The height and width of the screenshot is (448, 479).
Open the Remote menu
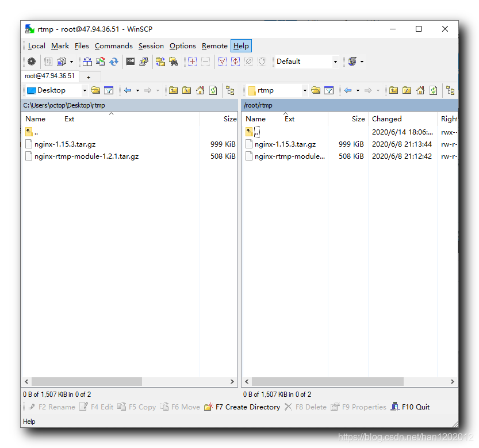214,46
